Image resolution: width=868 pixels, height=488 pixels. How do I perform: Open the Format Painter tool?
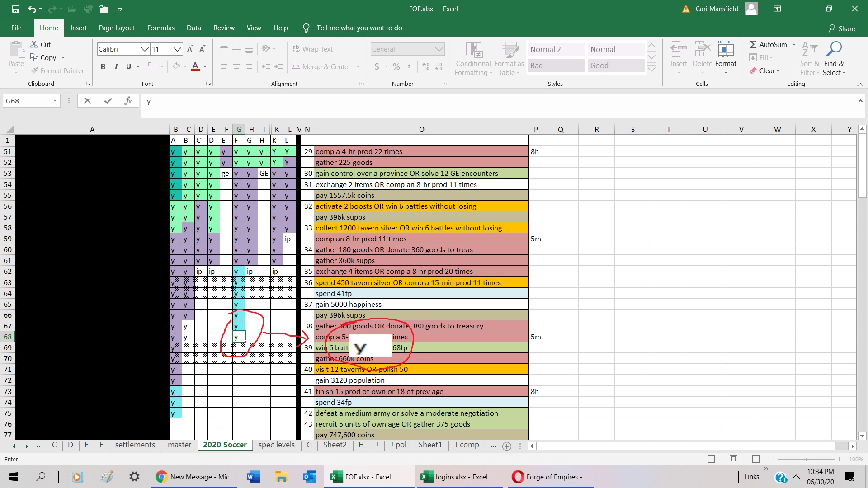(x=58, y=70)
